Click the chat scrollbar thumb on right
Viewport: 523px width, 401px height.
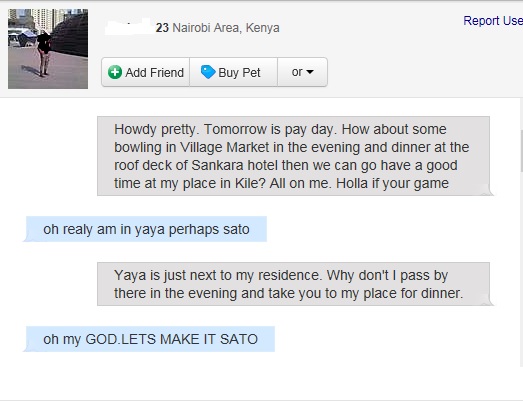click(x=521, y=151)
